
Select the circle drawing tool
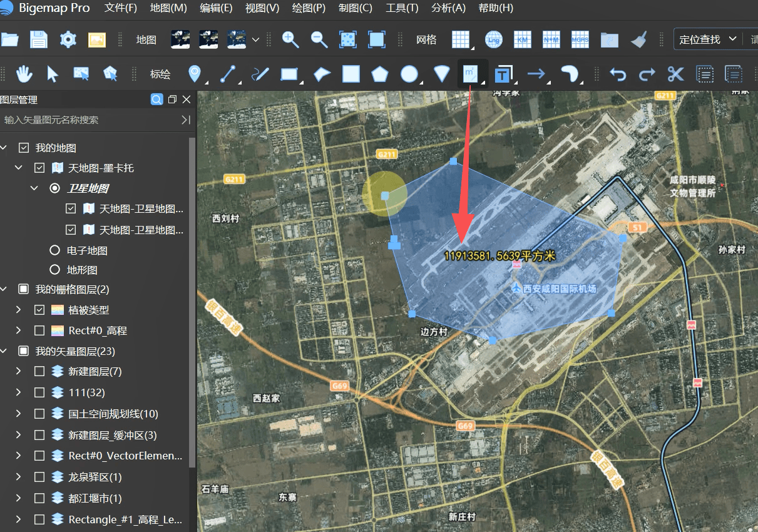(409, 74)
